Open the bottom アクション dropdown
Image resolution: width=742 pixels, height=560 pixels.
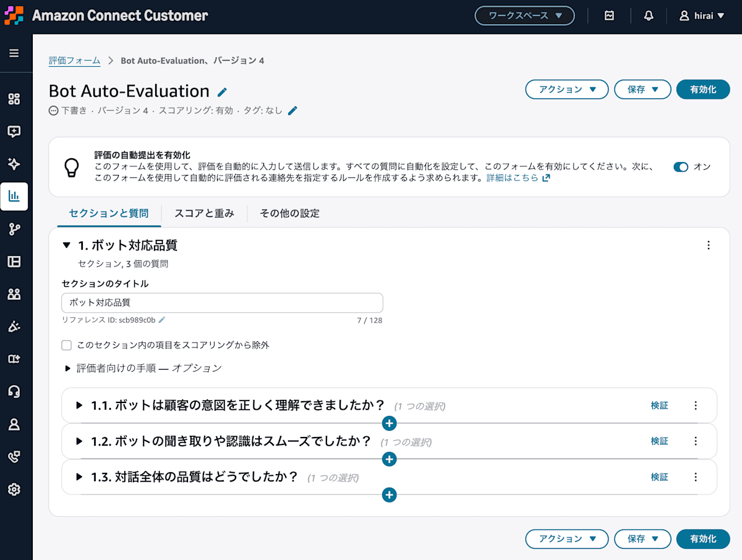(x=567, y=539)
